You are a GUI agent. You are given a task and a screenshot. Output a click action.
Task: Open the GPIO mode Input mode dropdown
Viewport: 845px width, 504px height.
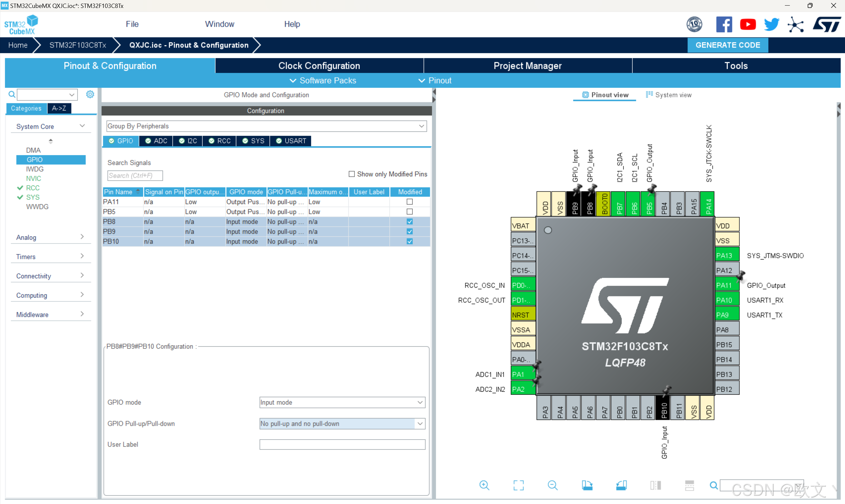[x=342, y=402]
